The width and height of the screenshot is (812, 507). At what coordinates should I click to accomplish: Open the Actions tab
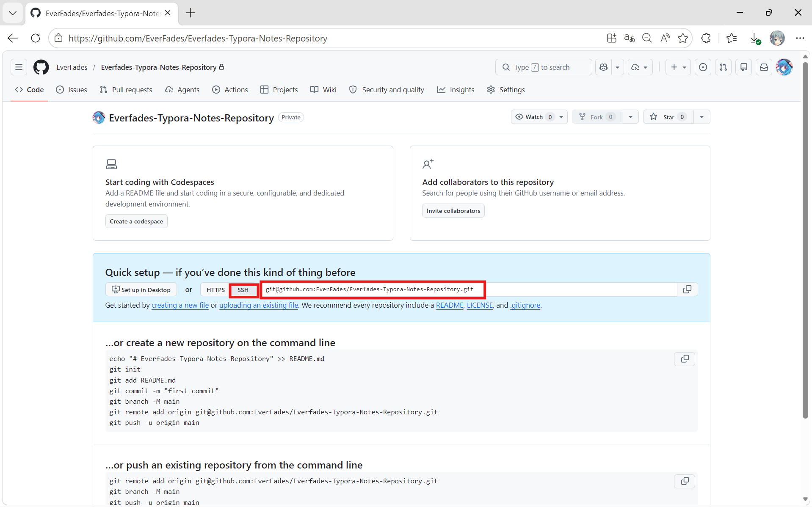coord(230,90)
